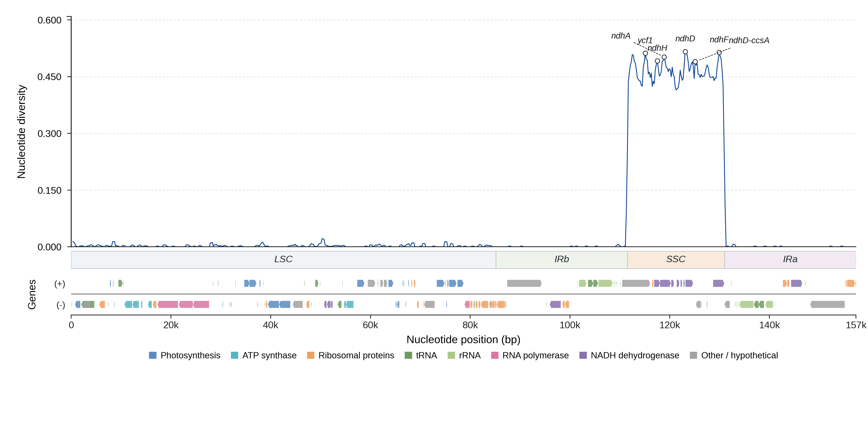Click the 157k x-axis tick label

pos(856,325)
